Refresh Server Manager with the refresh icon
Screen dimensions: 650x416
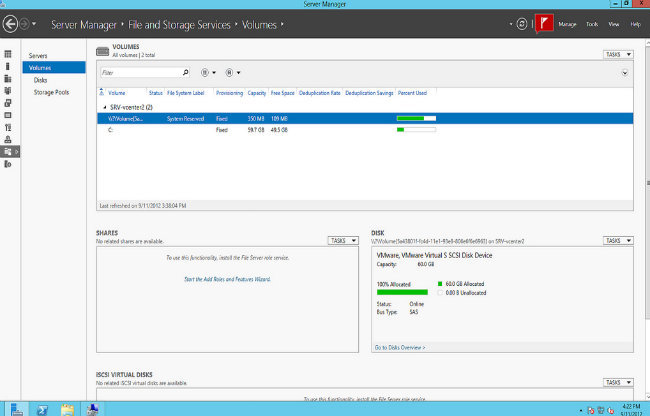521,22
